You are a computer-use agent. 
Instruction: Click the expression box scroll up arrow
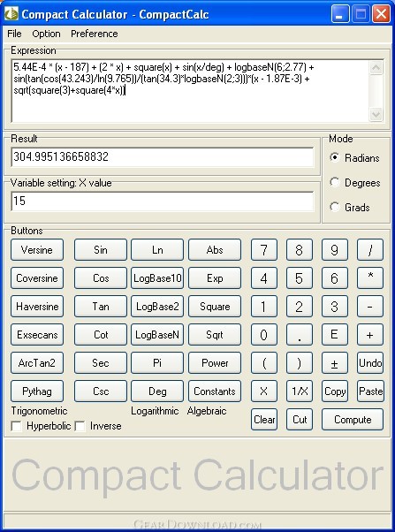point(376,68)
